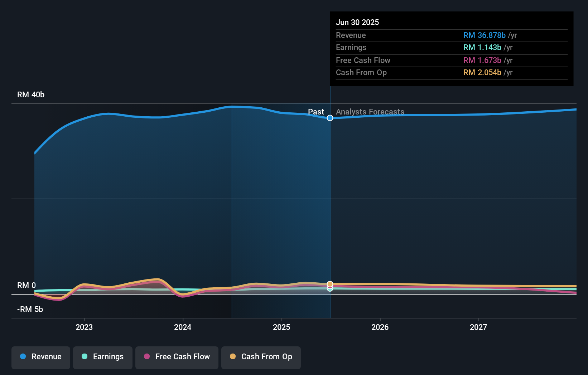Click the Analysts Forecasts label

370,112
